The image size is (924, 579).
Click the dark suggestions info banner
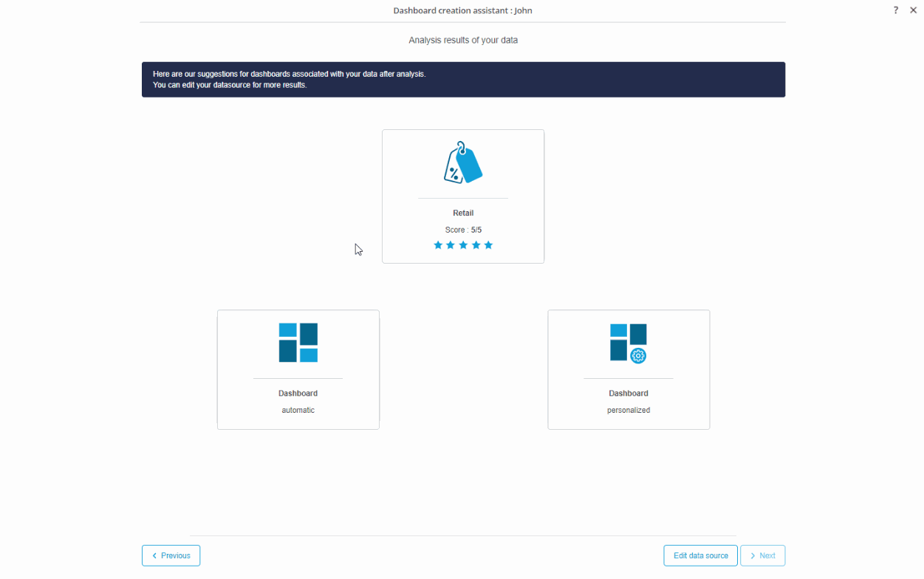463,80
